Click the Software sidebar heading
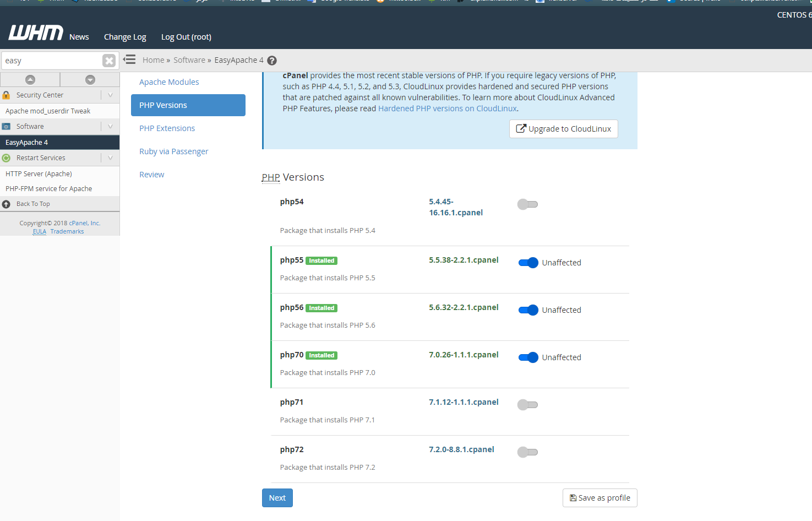This screenshot has width=812, height=521. pyautogui.click(x=30, y=127)
